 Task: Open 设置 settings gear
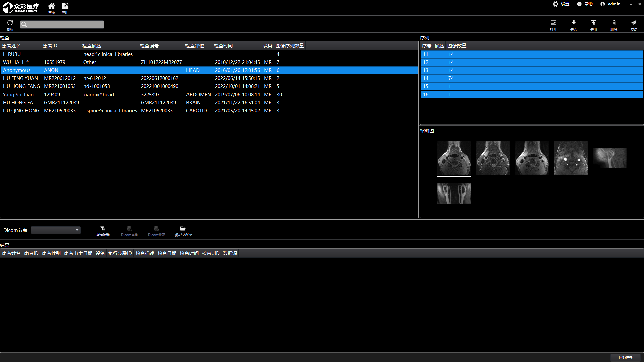click(561, 4)
